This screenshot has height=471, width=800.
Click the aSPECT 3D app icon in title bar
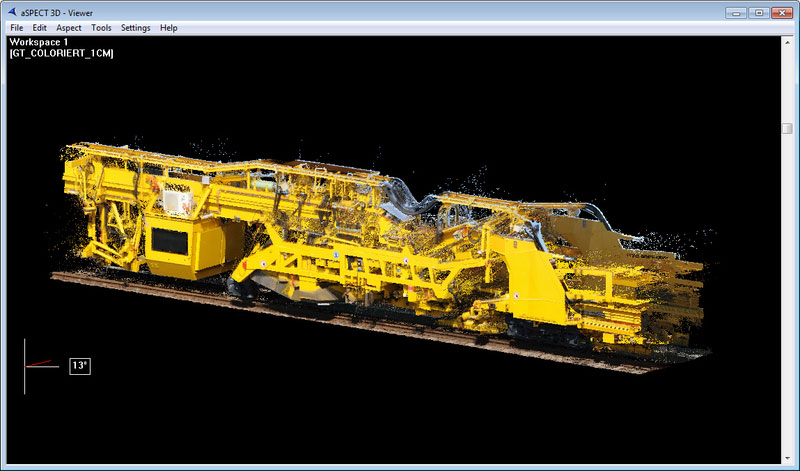13,12
